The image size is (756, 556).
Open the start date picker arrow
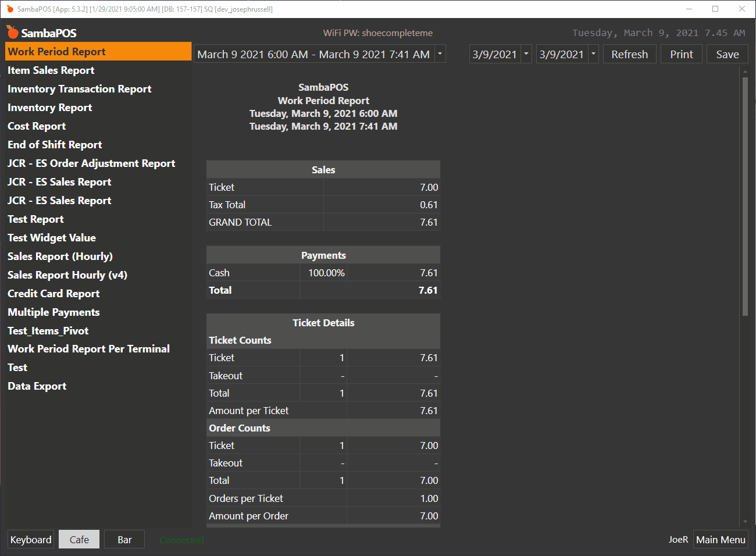point(526,54)
